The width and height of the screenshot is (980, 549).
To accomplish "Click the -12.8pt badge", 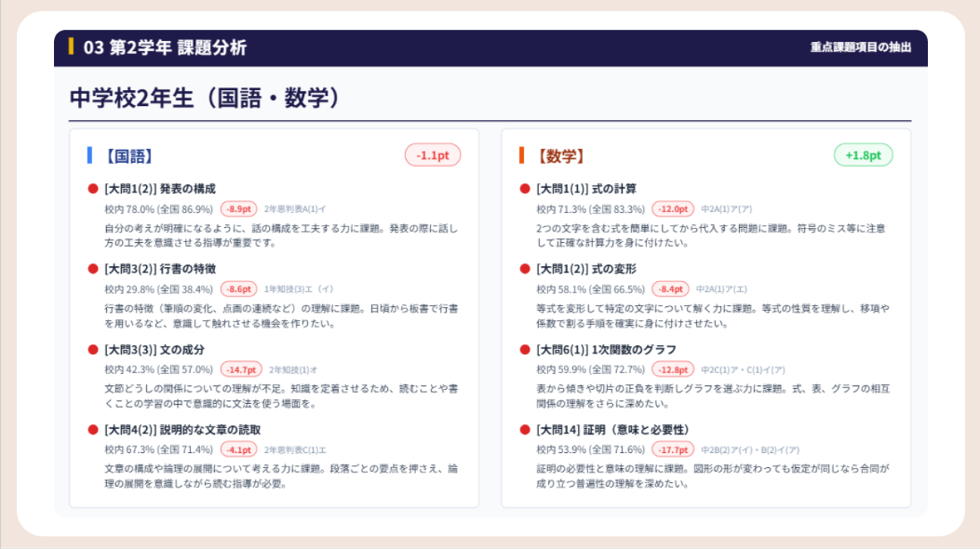I will (x=673, y=369).
